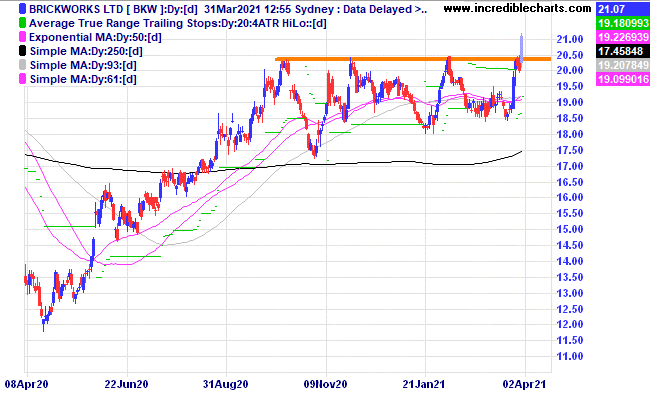
Task: Click the 19.50 price axis label
Action: 570,86
